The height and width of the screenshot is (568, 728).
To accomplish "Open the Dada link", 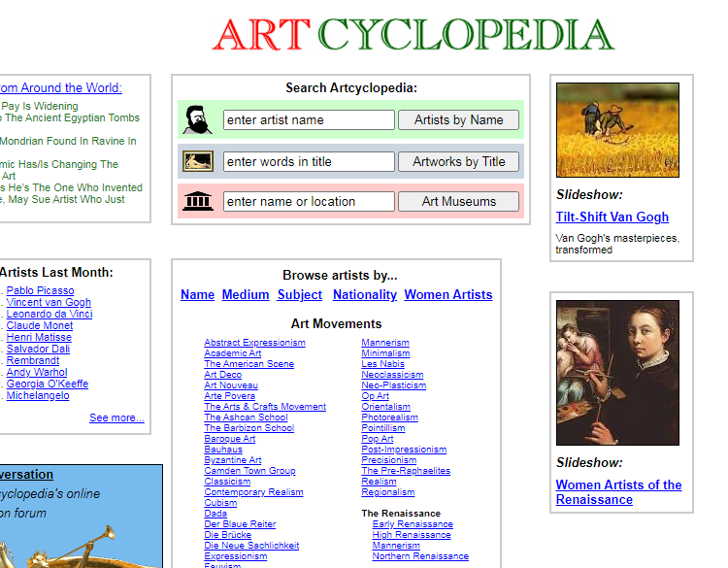I will point(215,514).
